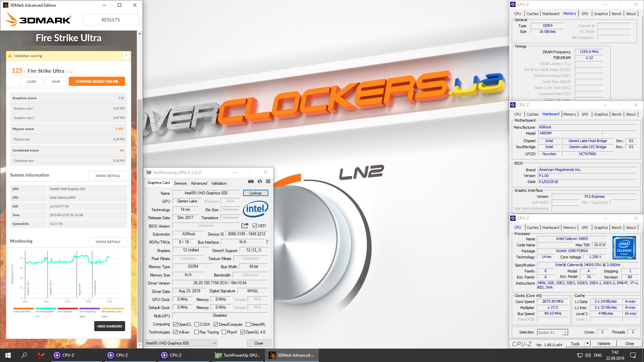644x362 pixels.
Task: Open GPU-Z hamburger menu
Action: [268, 181]
